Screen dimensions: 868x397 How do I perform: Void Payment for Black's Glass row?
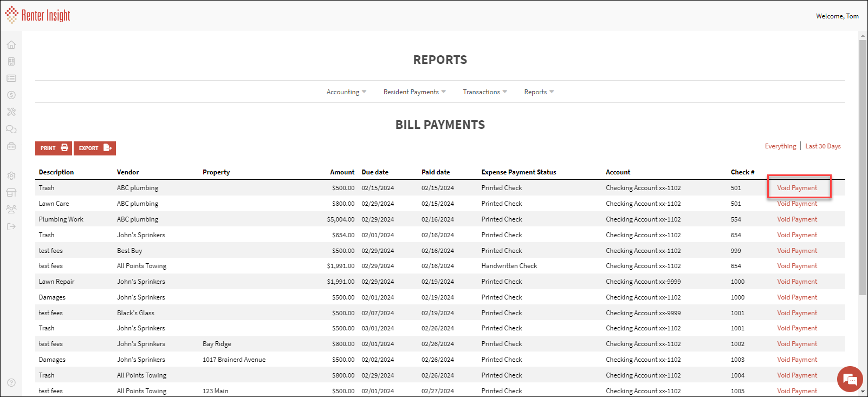click(x=797, y=313)
